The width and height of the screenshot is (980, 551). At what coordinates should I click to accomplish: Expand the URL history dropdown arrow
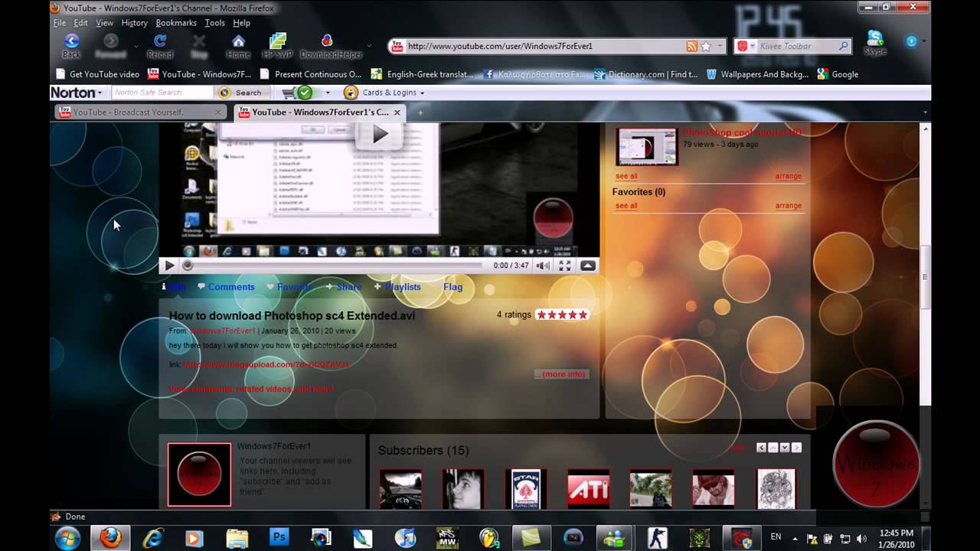click(720, 46)
